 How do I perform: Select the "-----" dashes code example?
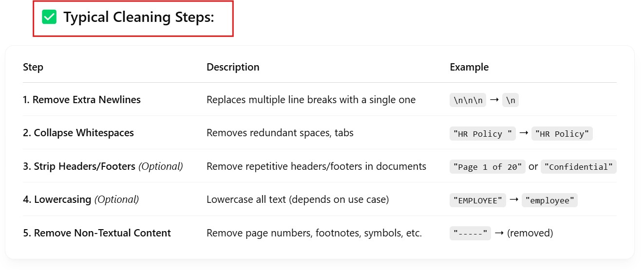click(470, 234)
